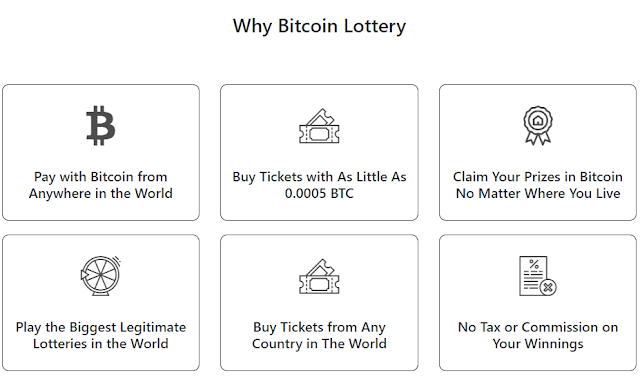
Task: Select the Claim Your Prizes card
Action: (x=538, y=153)
